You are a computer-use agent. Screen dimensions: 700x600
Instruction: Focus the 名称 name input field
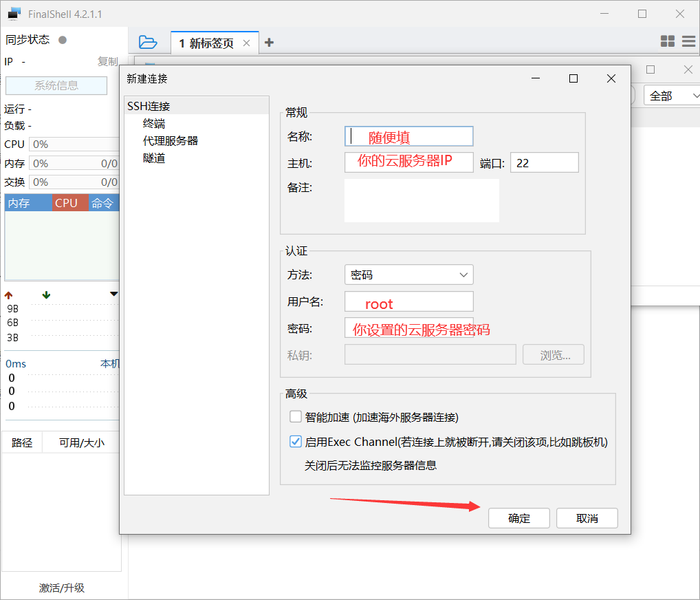pyautogui.click(x=409, y=136)
